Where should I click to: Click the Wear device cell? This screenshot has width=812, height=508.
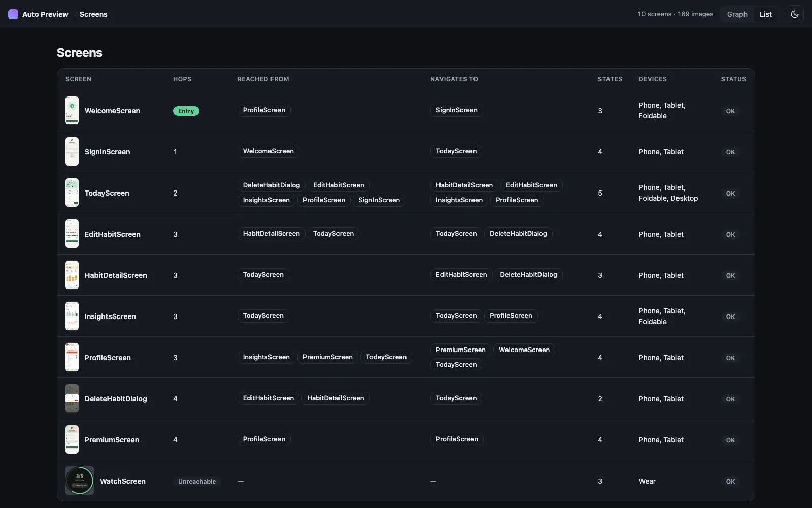[x=647, y=481]
